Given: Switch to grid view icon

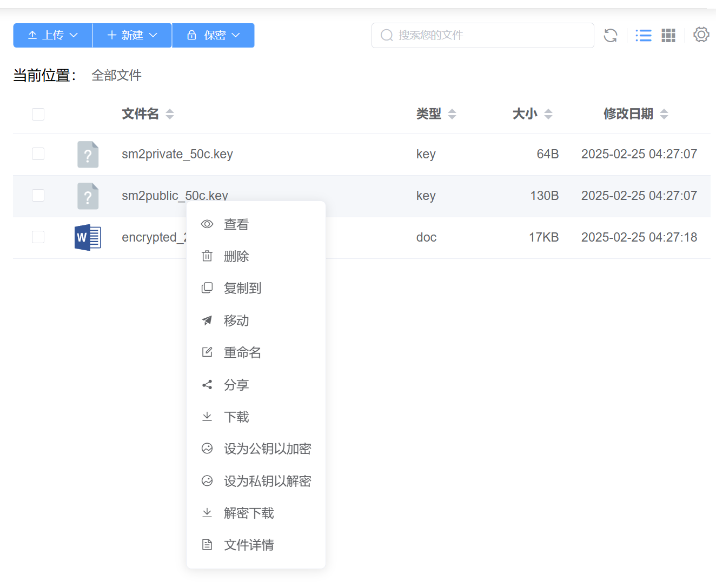Looking at the screenshot, I should (x=668, y=36).
